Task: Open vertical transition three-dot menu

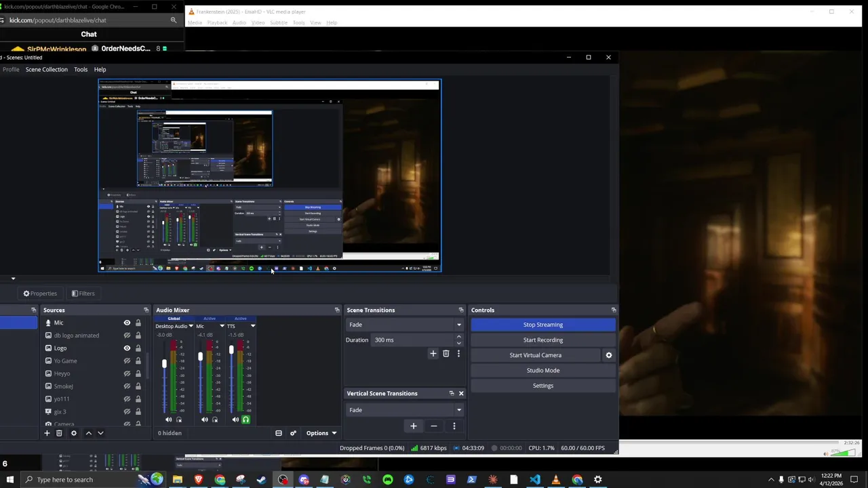Action: 454,426
